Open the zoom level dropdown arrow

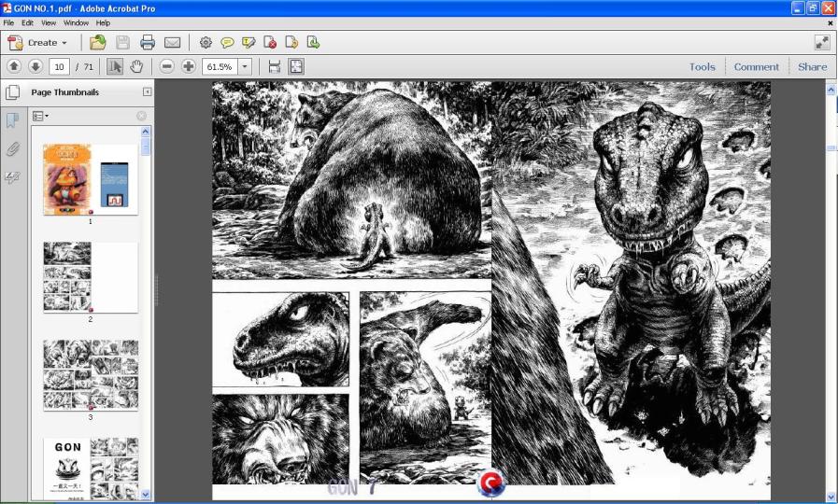tap(245, 67)
